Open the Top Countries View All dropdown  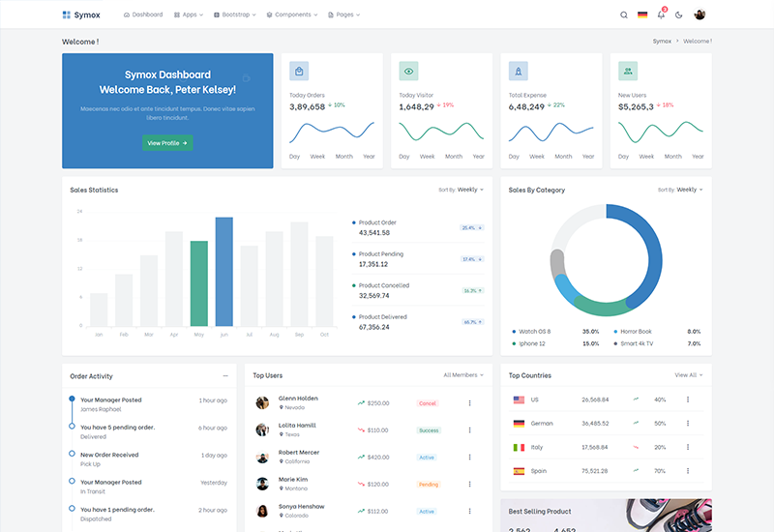(x=688, y=375)
